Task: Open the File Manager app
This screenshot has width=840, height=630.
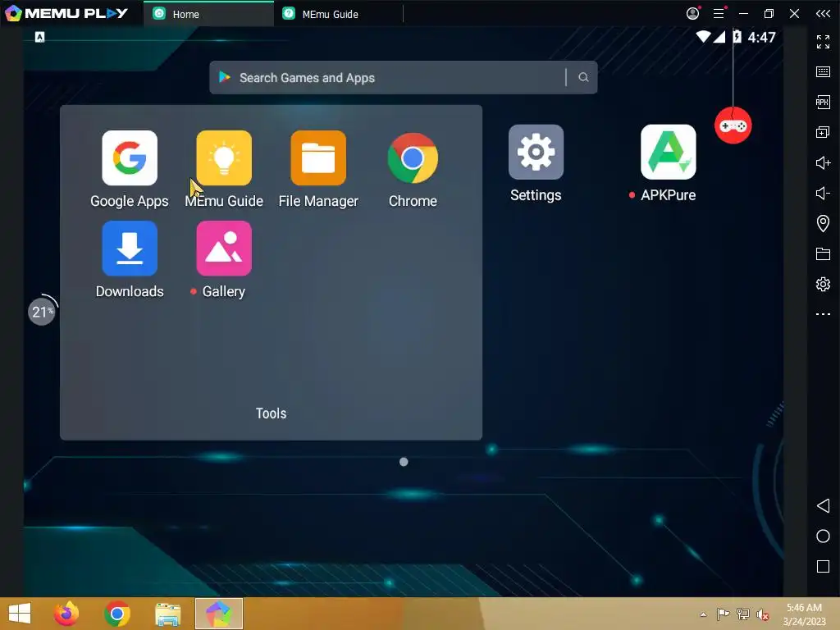Action: click(x=318, y=158)
